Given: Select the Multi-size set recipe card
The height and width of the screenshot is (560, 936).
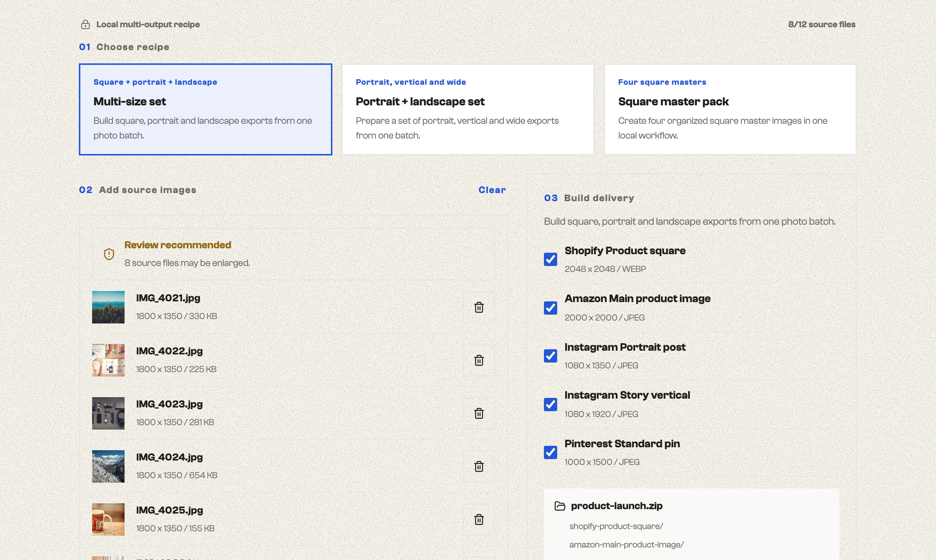Looking at the screenshot, I should coord(205,109).
